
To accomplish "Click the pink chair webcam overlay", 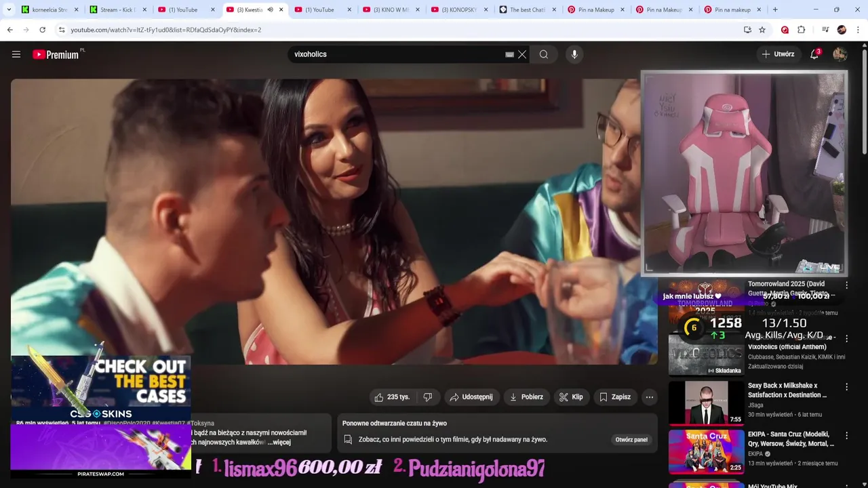I will pos(744,174).
